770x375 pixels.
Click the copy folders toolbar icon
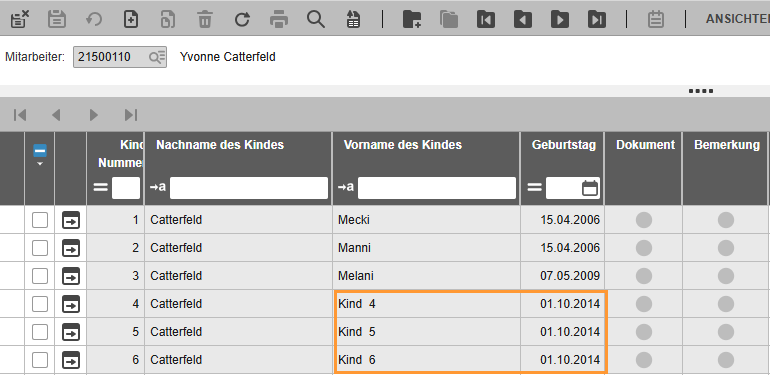449,19
